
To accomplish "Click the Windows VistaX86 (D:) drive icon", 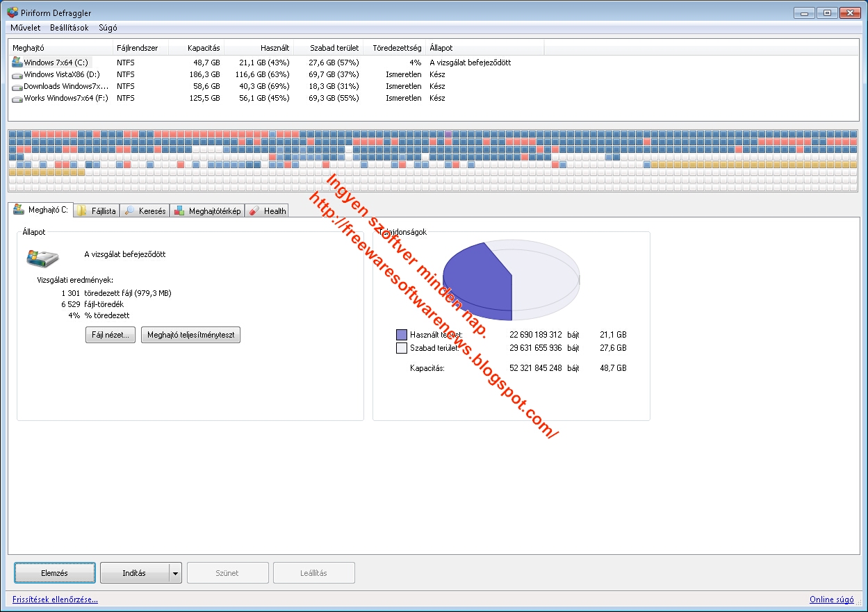I will [x=17, y=74].
